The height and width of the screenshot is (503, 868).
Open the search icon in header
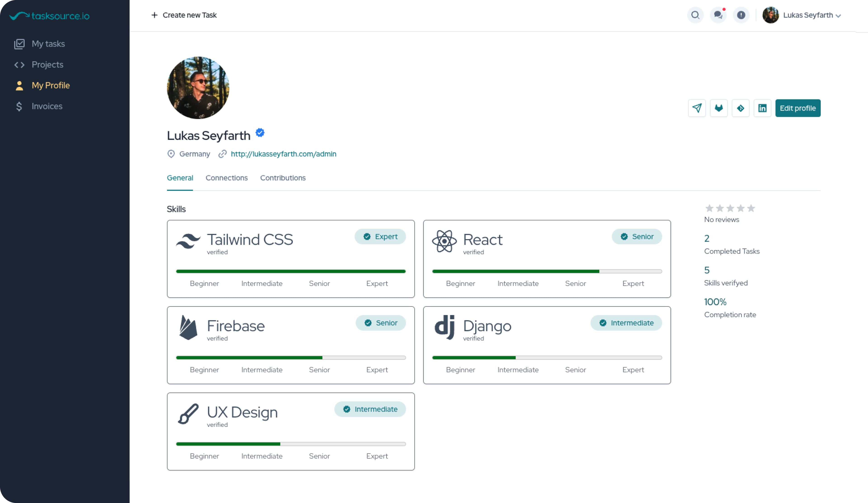click(x=696, y=15)
